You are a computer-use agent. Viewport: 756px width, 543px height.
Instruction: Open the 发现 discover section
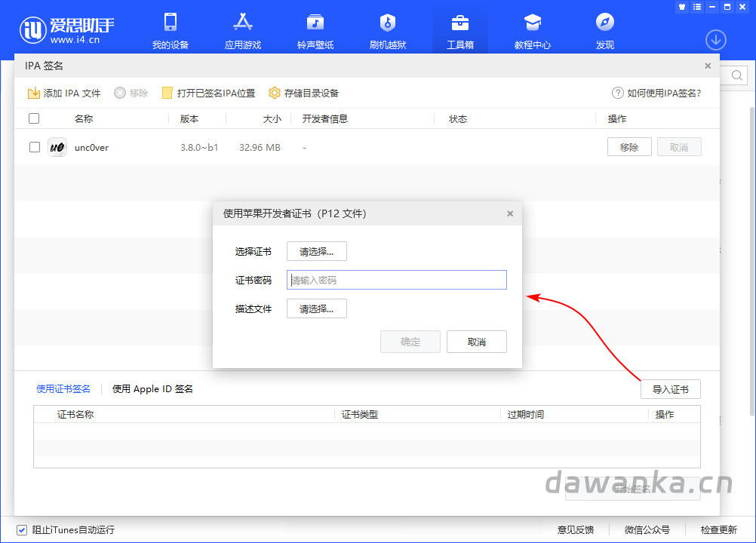coord(604,32)
